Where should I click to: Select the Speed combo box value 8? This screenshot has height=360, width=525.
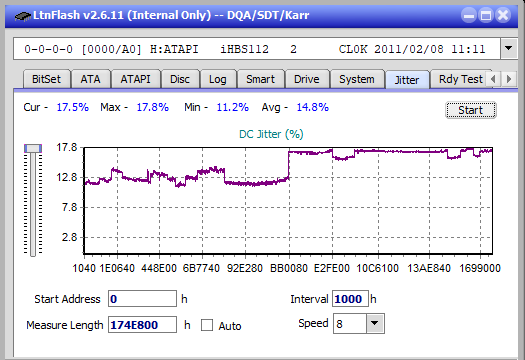click(350, 324)
